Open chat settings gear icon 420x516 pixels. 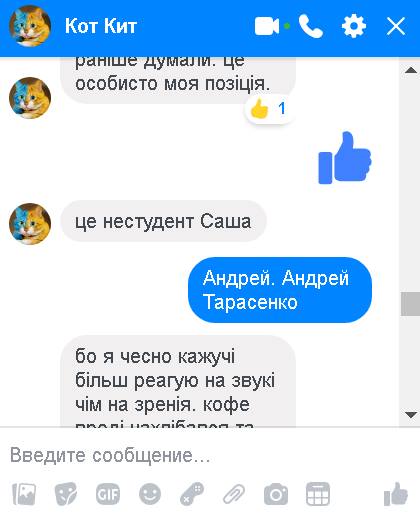tap(354, 26)
